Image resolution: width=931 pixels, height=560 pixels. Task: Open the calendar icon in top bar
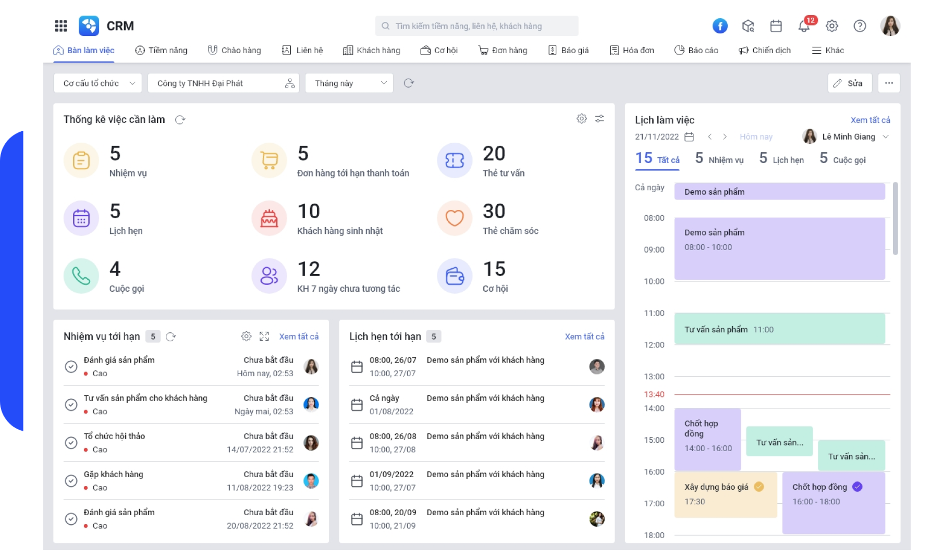tap(776, 26)
